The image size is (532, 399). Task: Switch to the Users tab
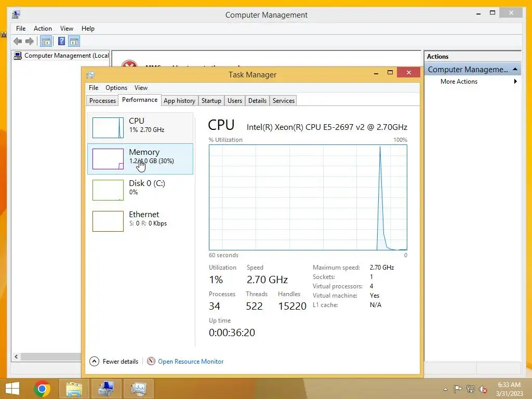[x=235, y=101]
